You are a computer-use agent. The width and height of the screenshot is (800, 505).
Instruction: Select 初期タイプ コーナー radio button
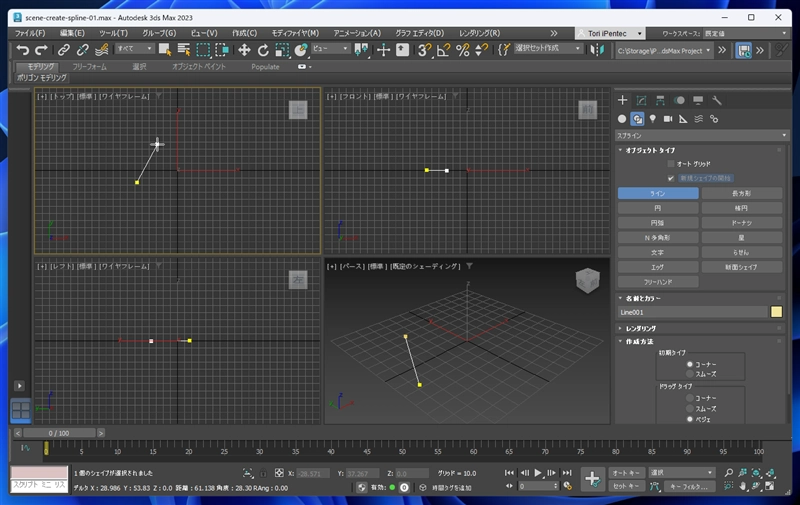pos(689,364)
